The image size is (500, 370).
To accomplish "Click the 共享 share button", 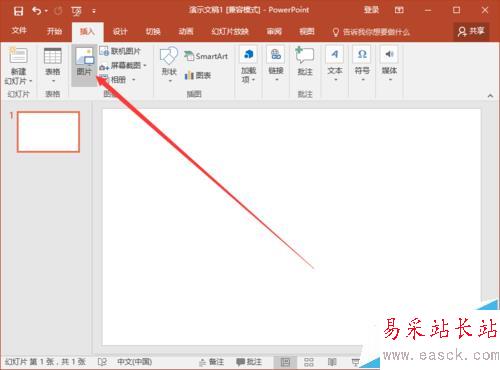I will tap(471, 31).
